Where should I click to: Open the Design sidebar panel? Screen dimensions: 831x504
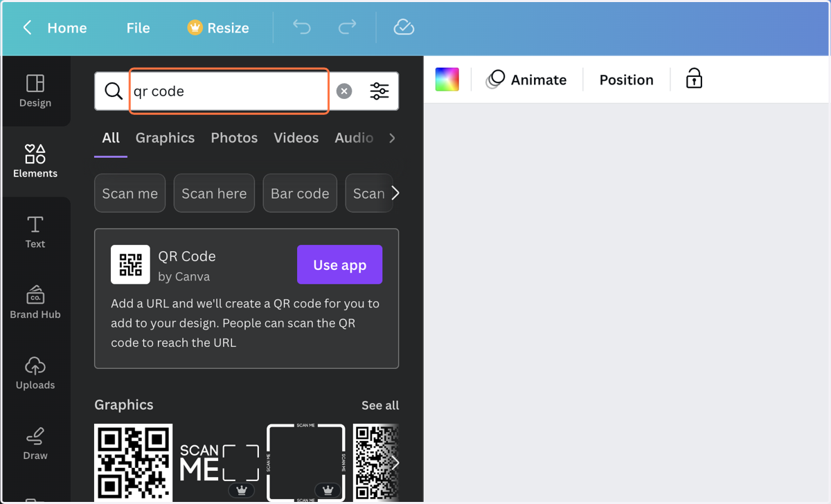[x=35, y=91]
